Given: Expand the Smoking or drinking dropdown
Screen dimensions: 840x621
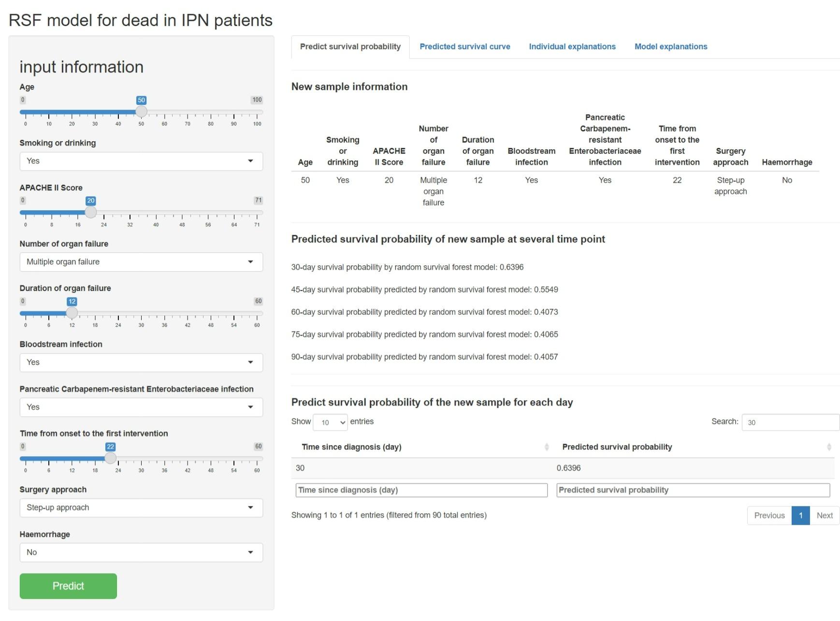Looking at the screenshot, I should 141,161.
